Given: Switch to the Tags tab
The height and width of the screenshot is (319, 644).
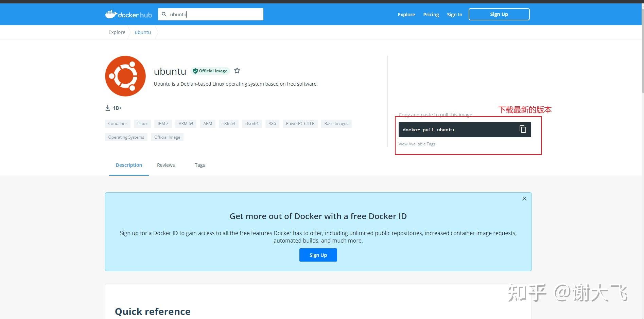Looking at the screenshot, I should tap(200, 165).
